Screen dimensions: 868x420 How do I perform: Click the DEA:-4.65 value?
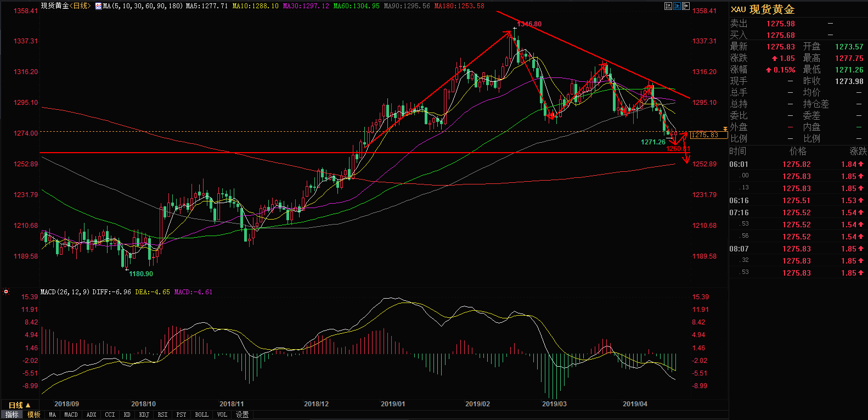[153, 292]
